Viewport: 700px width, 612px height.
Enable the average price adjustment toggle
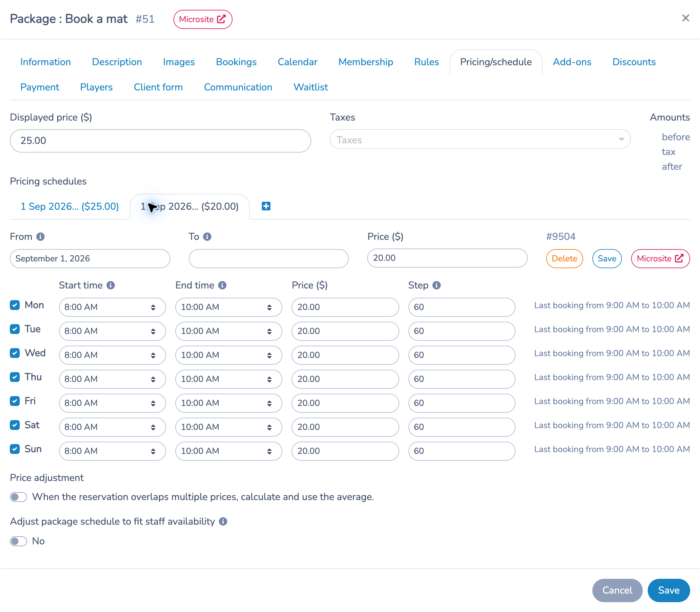(x=18, y=497)
